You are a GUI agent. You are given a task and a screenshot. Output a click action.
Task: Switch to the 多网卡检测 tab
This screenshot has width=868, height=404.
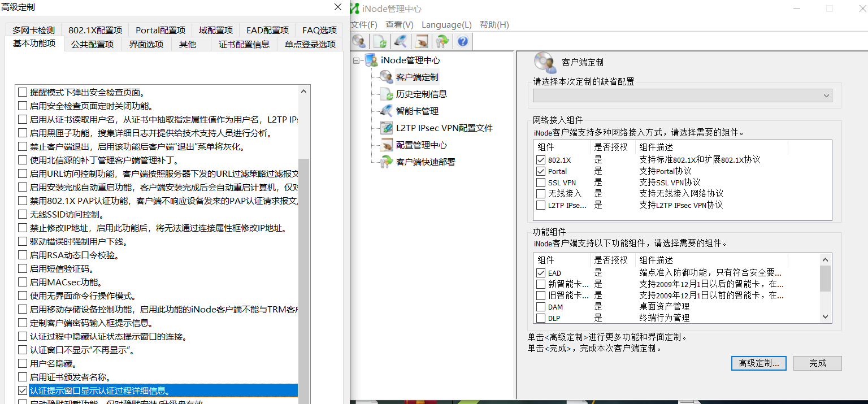33,30
